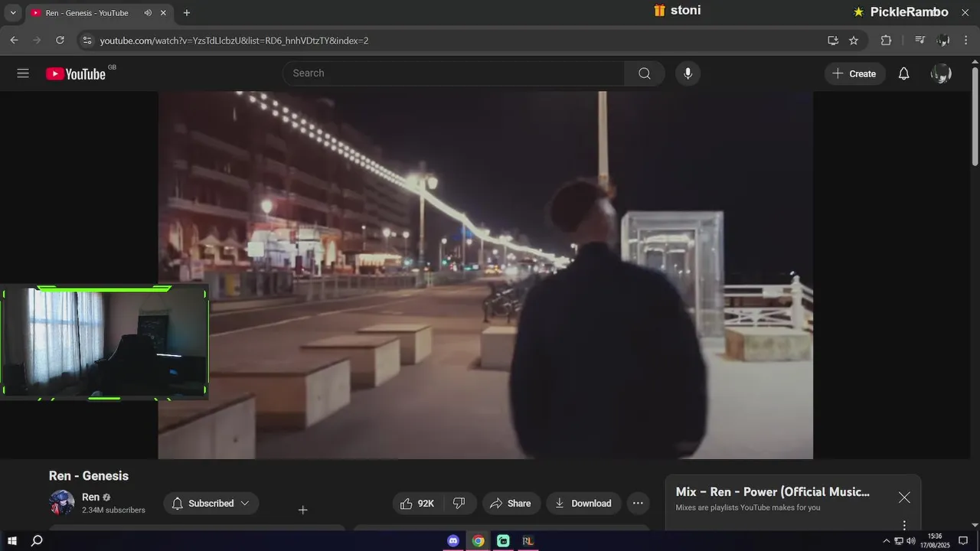Click the webcam overlay window

point(104,342)
